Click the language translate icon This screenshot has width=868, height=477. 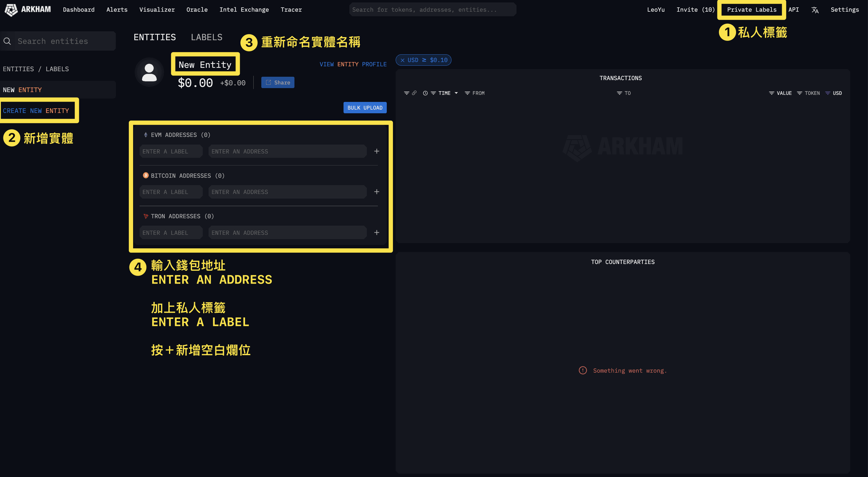point(815,10)
